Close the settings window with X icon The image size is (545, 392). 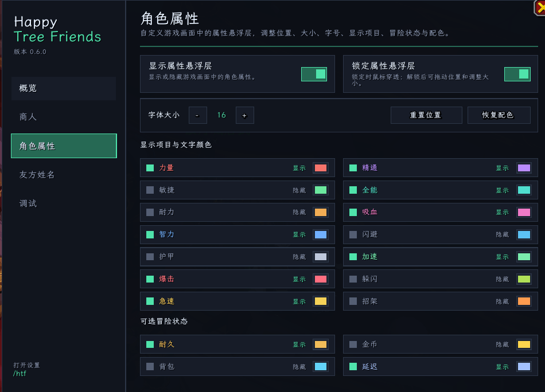[x=540, y=7]
